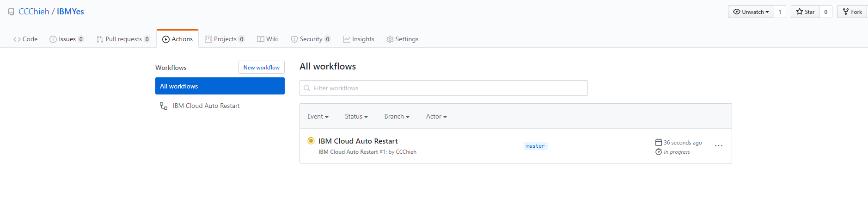Click the 'All workflows' page heading

coord(328,66)
